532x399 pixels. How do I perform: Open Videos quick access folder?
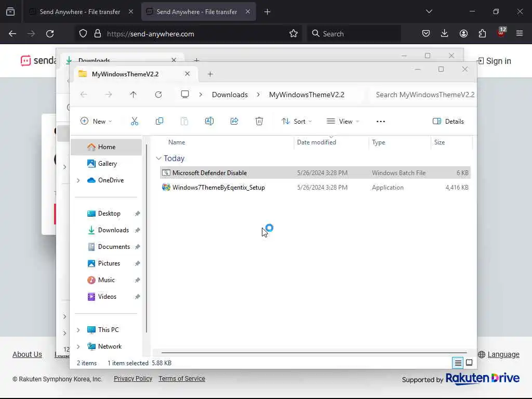coord(106,297)
